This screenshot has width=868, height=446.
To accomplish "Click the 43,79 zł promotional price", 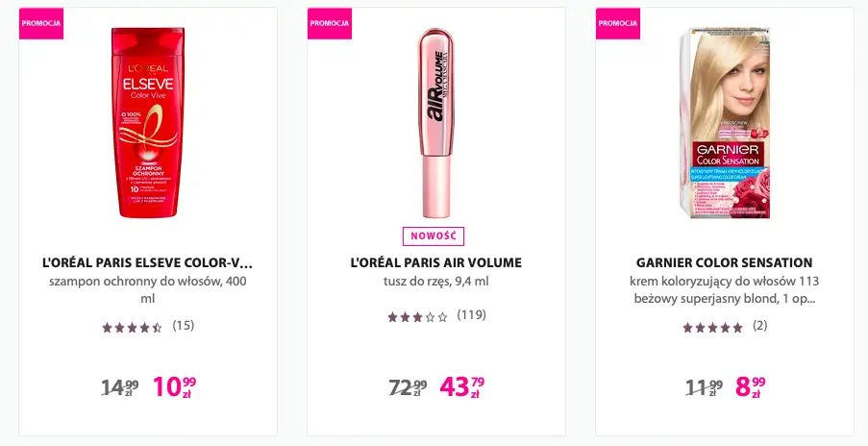I will (x=462, y=386).
